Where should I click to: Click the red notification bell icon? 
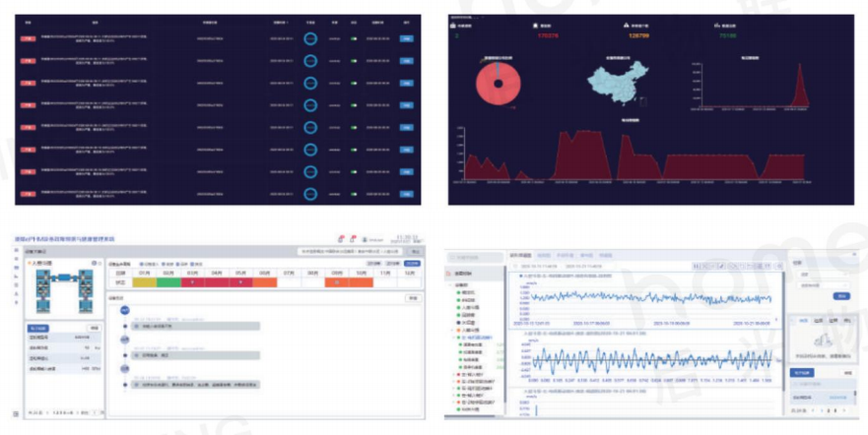[340, 238]
